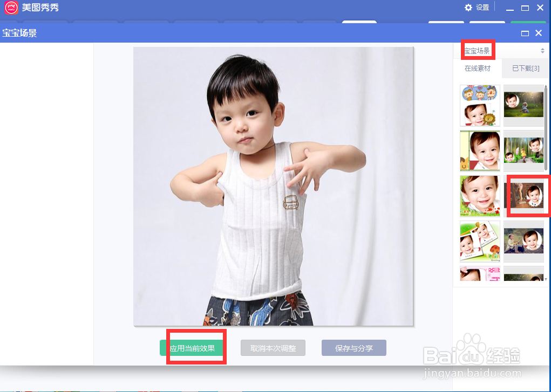
Task: Open settings via the gear icon
Action: tap(468, 8)
